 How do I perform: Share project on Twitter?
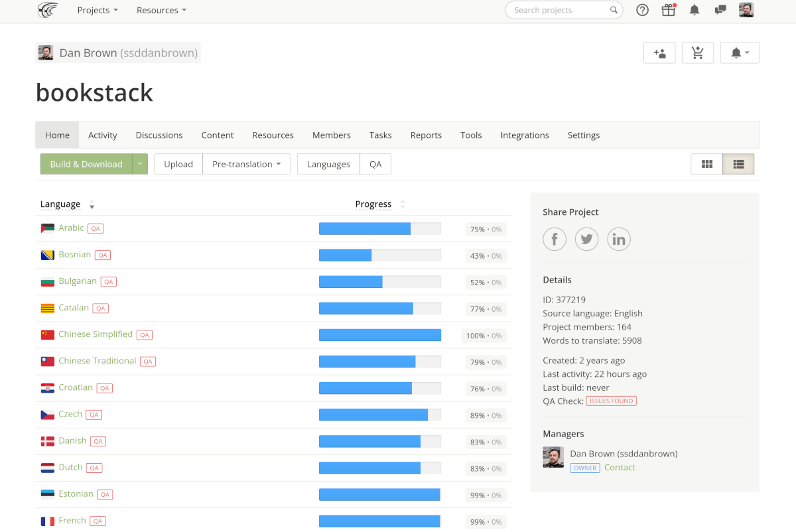(x=586, y=239)
